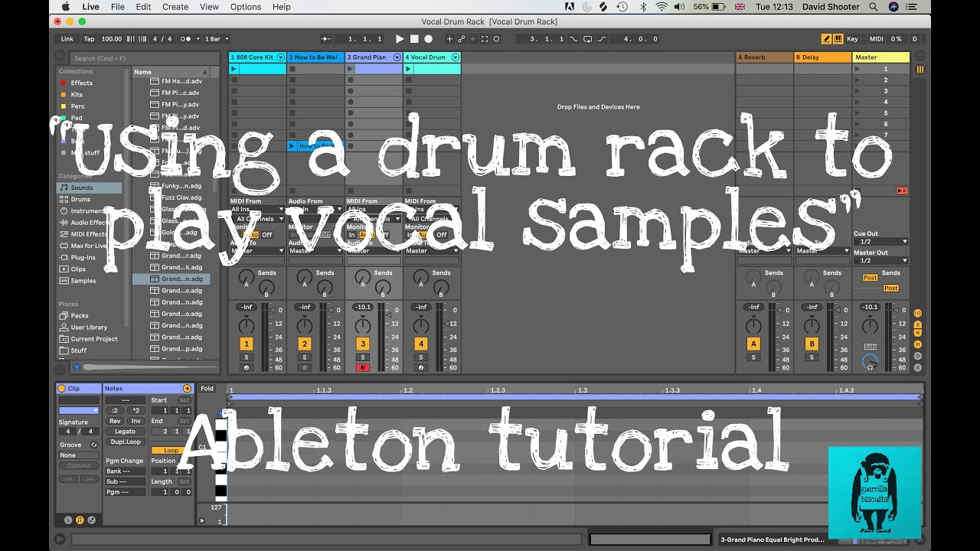Image resolution: width=980 pixels, height=551 pixels.
Task: Select Drums category in browser
Action: click(81, 199)
